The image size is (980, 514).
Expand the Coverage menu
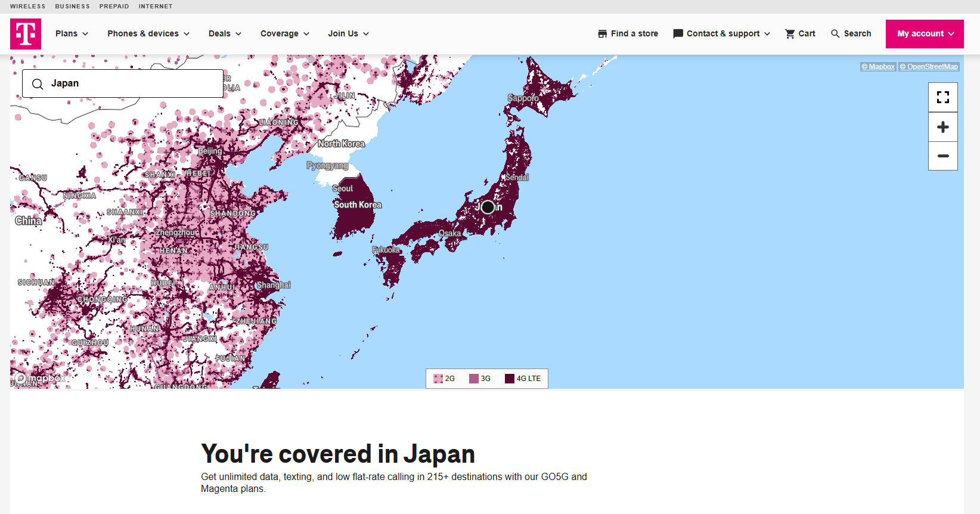(284, 34)
